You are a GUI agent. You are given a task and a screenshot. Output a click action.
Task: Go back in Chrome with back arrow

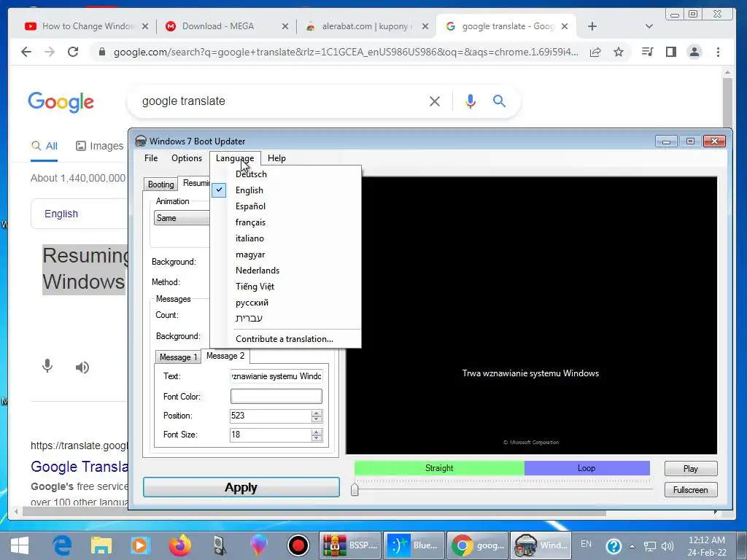26,52
